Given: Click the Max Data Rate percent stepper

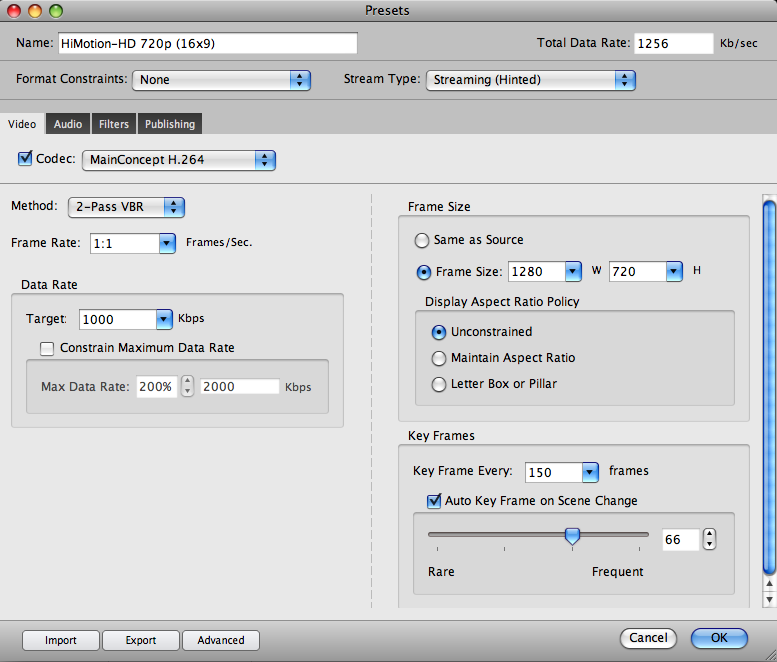Looking at the screenshot, I should (x=187, y=386).
